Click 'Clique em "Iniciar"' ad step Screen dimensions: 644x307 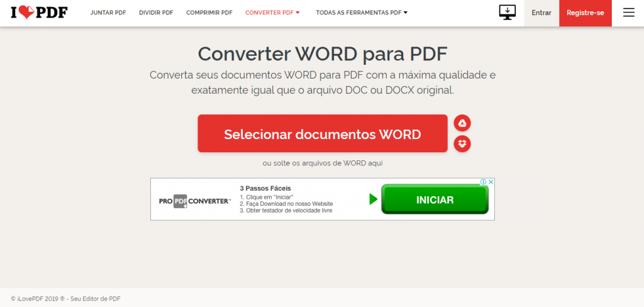[x=267, y=197]
